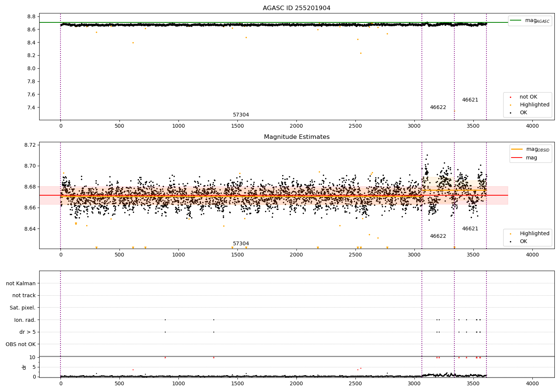The image size is (560, 392).
Task: Click y-axis tick 8.66 in Magnitude Estimates
Action: 30,208
